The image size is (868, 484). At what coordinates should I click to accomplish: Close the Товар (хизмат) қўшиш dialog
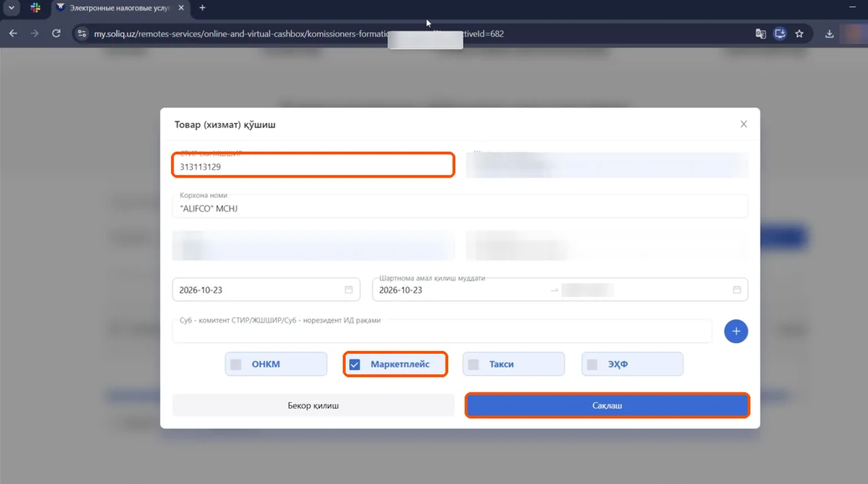[744, 124]
